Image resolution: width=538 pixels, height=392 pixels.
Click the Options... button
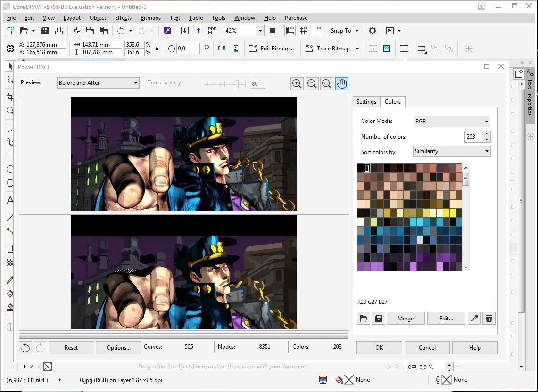118,347
